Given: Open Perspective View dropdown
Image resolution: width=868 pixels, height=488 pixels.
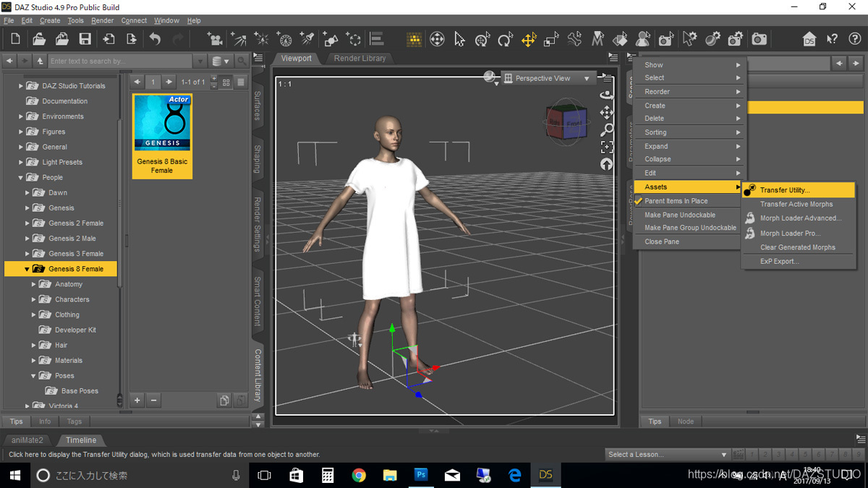Looking at the screenshot, I should click(x=548, y=78).
